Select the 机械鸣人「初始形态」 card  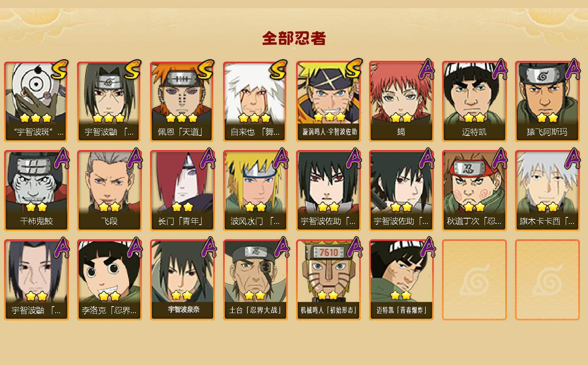pyautogui.click(x=328, y=280)
